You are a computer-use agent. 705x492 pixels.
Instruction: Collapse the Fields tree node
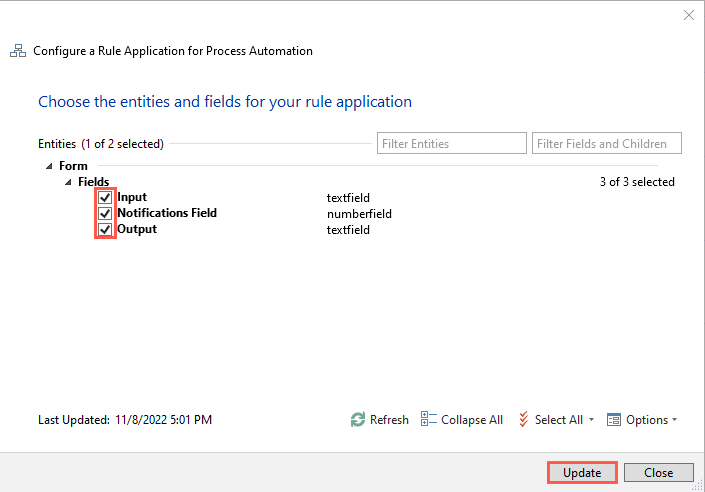[x=68, y=182]
